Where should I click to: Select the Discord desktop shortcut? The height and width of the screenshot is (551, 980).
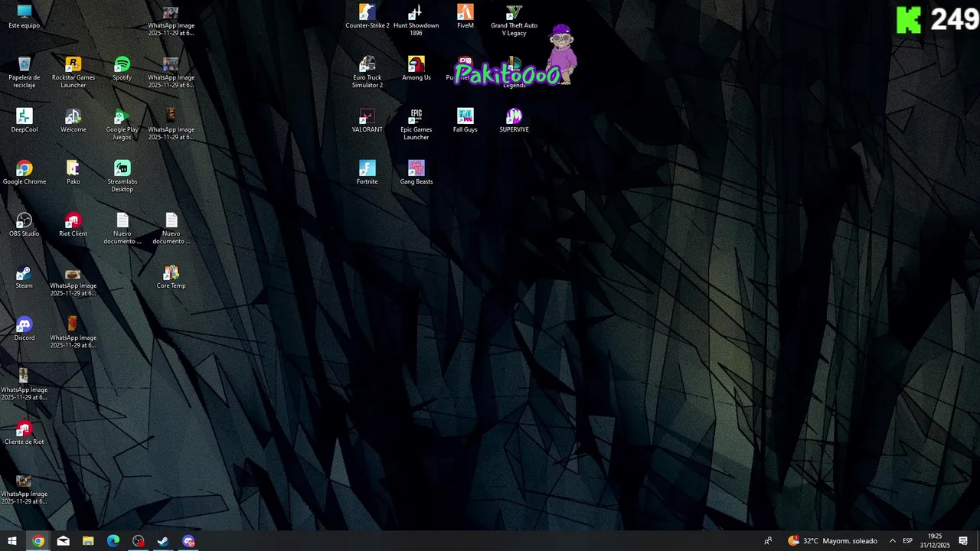tap(24, 329)
